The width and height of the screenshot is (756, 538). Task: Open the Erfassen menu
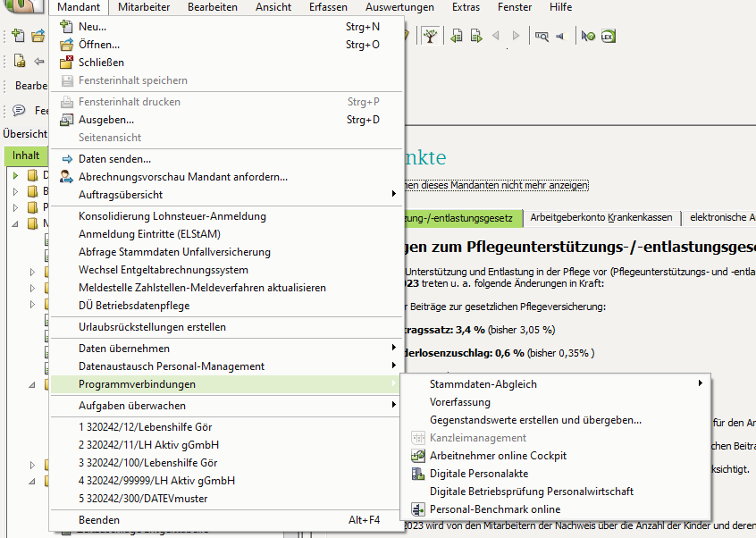(328, 7)
